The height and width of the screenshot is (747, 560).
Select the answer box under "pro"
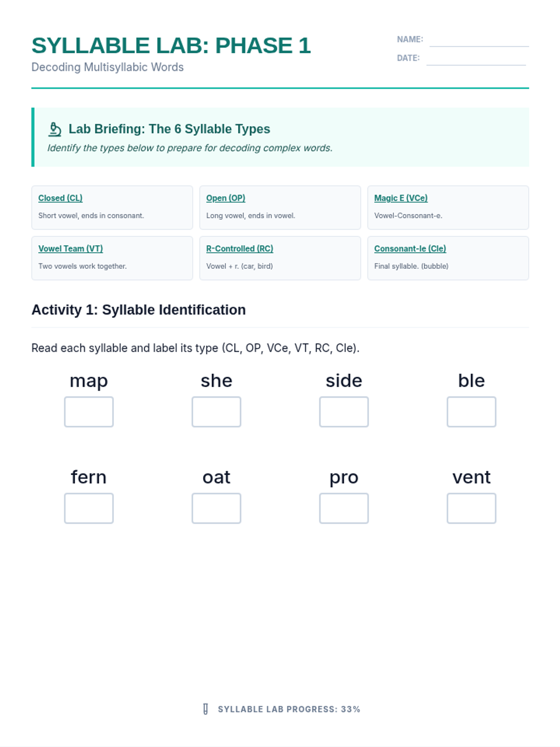click(344, 508)
